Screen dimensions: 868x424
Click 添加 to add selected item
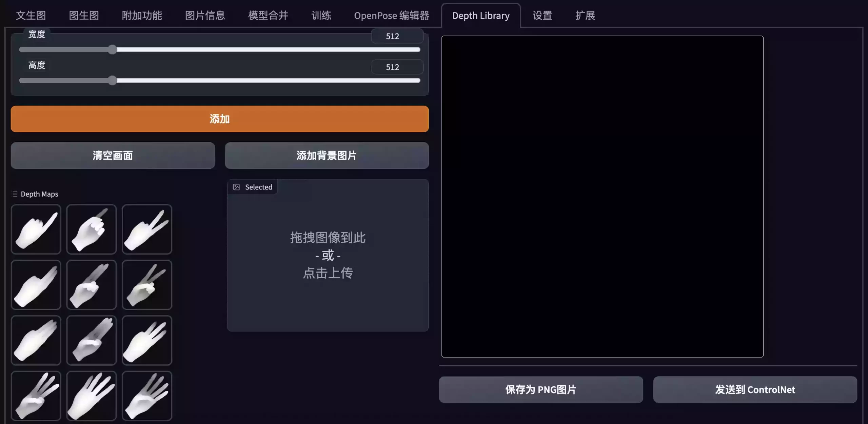pos(220,118)
